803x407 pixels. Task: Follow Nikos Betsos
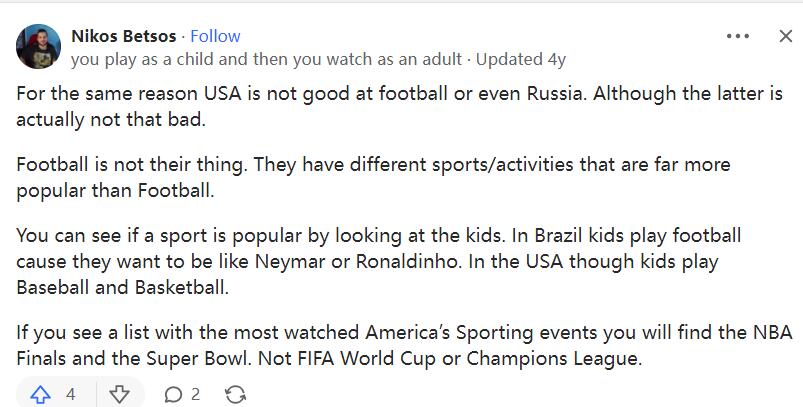click(x=215, y=36)
